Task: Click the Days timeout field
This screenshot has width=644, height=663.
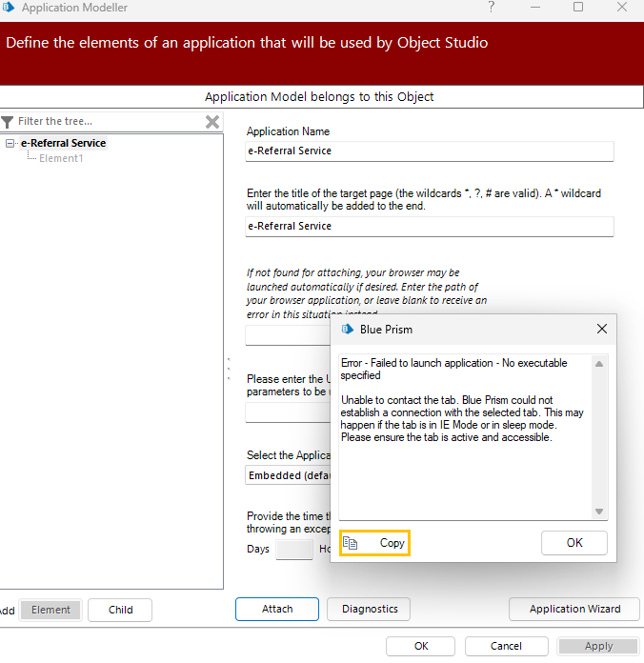Action: (x=294, y=550)
